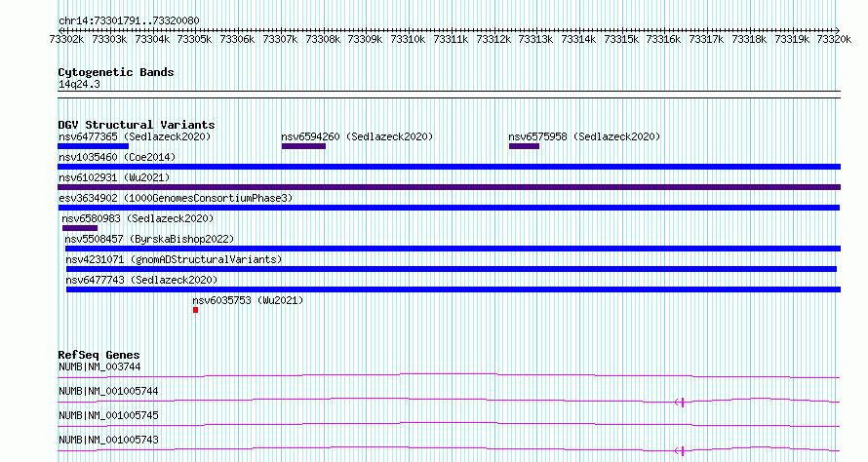This screenshot has height=462, width=868.
Task: Click the 73303k ruler tick label
Action: (x=109, y=39)
